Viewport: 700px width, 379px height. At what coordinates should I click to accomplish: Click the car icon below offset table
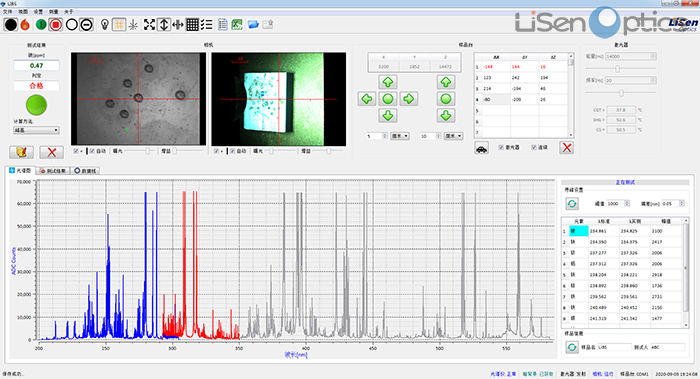coord(481,148)
